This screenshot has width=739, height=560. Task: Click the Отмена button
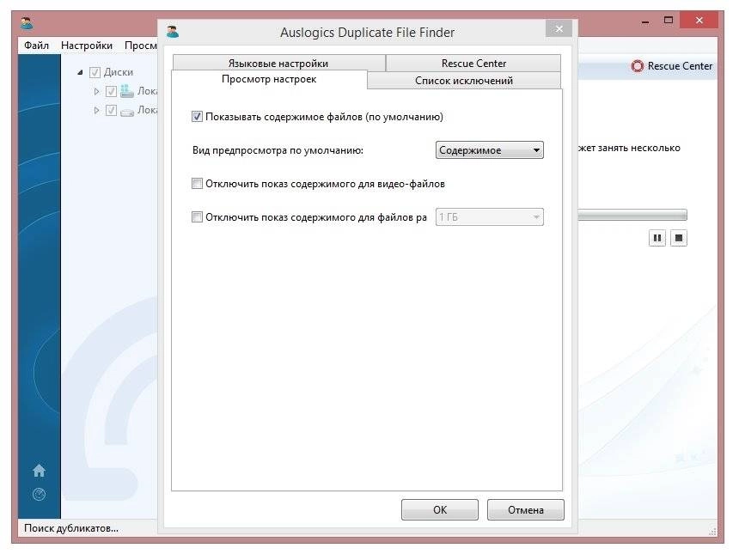pyautogui.click(x=526, y=509)
